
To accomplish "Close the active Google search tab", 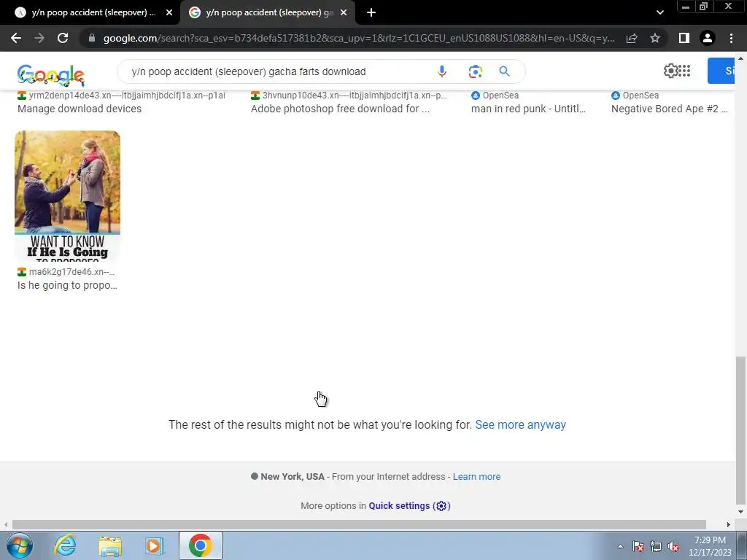I will point(344,12).
